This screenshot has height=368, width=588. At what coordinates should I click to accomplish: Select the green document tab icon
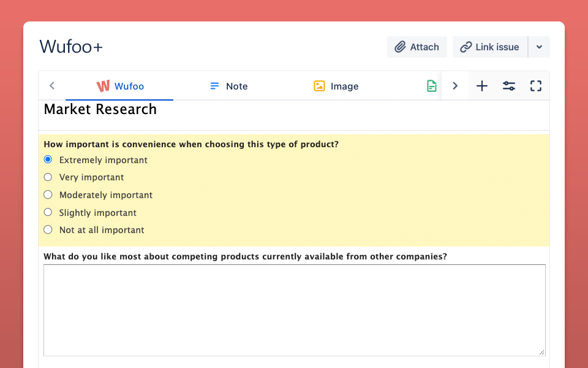(432, 86)
